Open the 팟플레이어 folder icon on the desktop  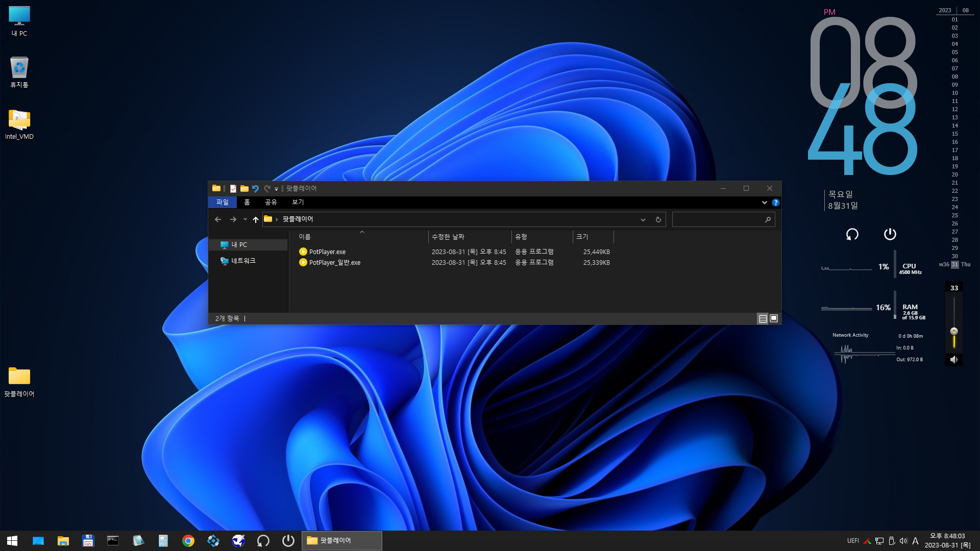tap(19, 382)
